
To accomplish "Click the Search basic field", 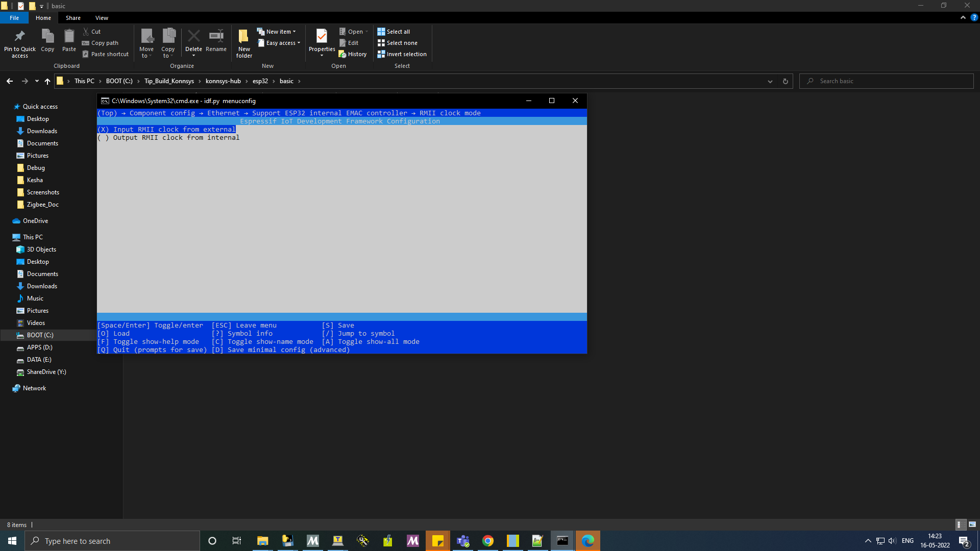I will pyautogui.click(x=886, y=81).
